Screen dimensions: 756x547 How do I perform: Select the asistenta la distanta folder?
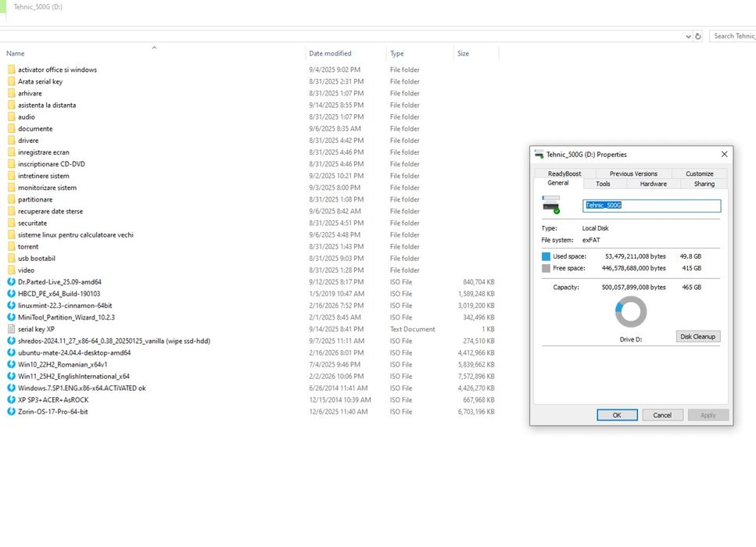pos(47,105)
